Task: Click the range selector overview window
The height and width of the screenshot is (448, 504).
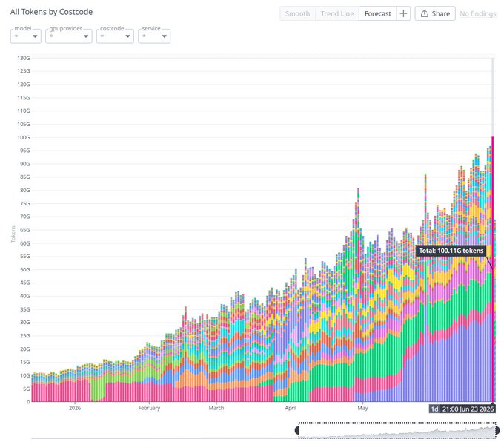Action: 397,430
